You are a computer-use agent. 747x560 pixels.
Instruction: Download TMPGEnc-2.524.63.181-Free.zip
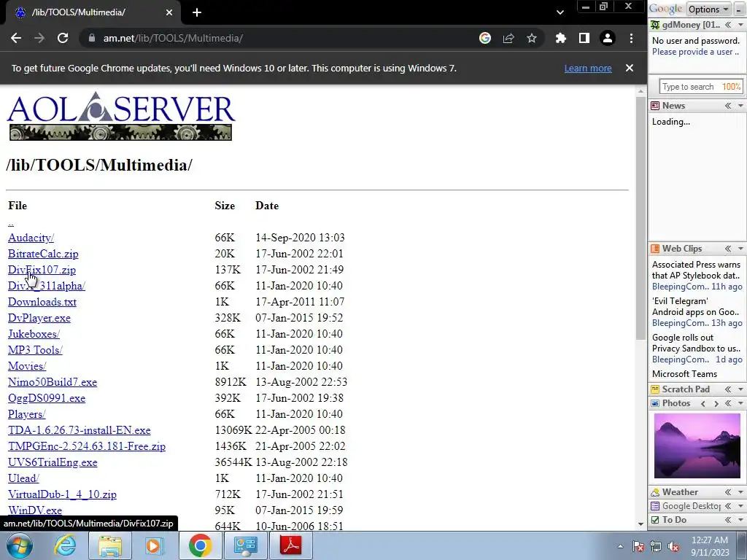click(87, 446)
